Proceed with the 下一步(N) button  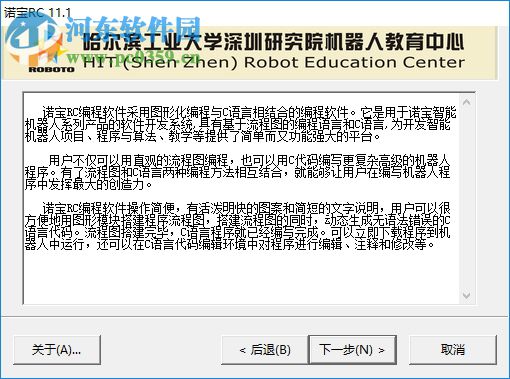click(352, 350)
